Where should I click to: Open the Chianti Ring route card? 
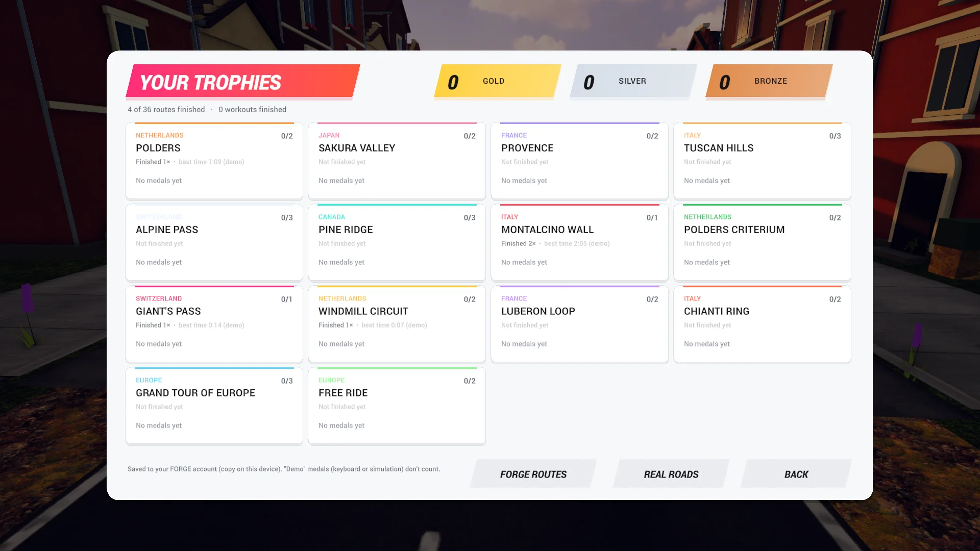(x=763, y=324)
